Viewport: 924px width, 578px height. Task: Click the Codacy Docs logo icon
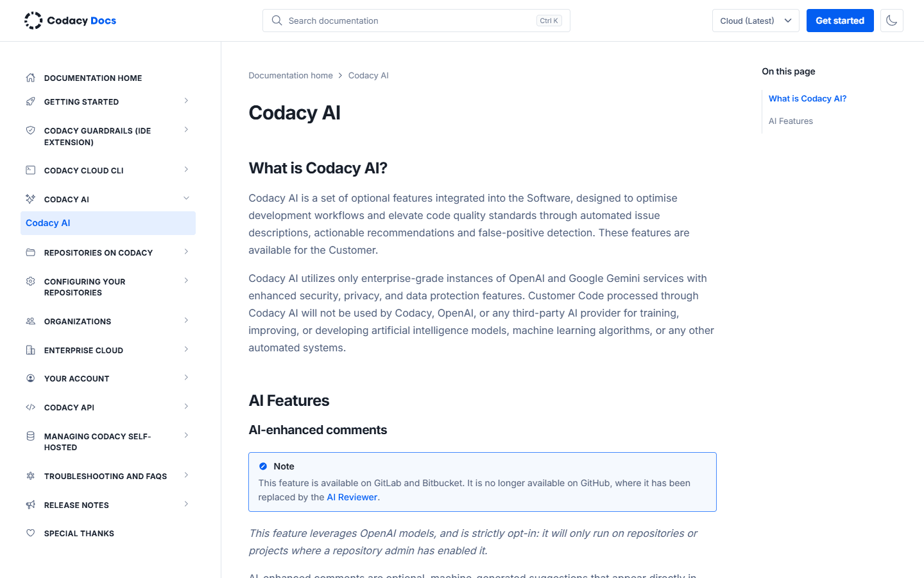click(x=33, y=21)
